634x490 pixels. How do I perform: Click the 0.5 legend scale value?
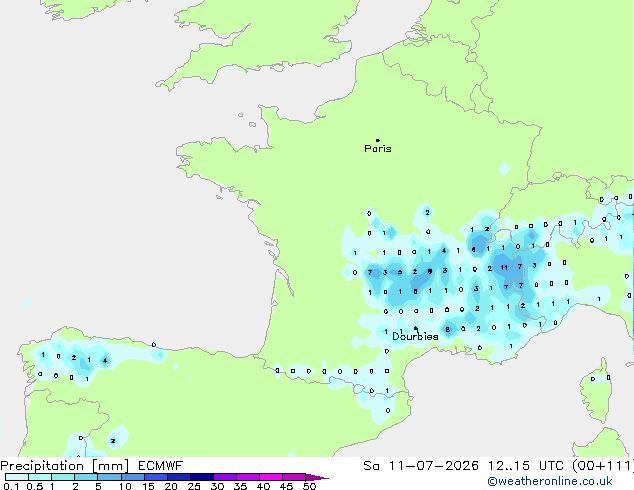35,486
